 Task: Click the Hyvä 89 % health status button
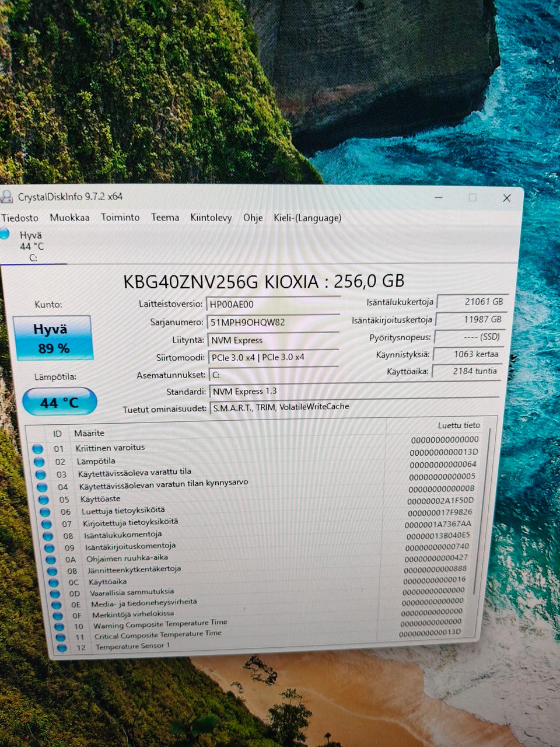click(52, 338)
